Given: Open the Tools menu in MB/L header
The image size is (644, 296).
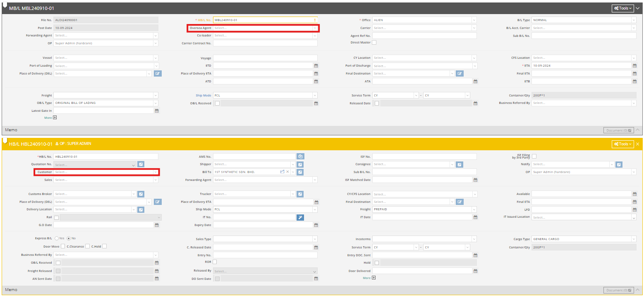Looking at the screenshot, I should pyautogui.click(x=622, y=8).
